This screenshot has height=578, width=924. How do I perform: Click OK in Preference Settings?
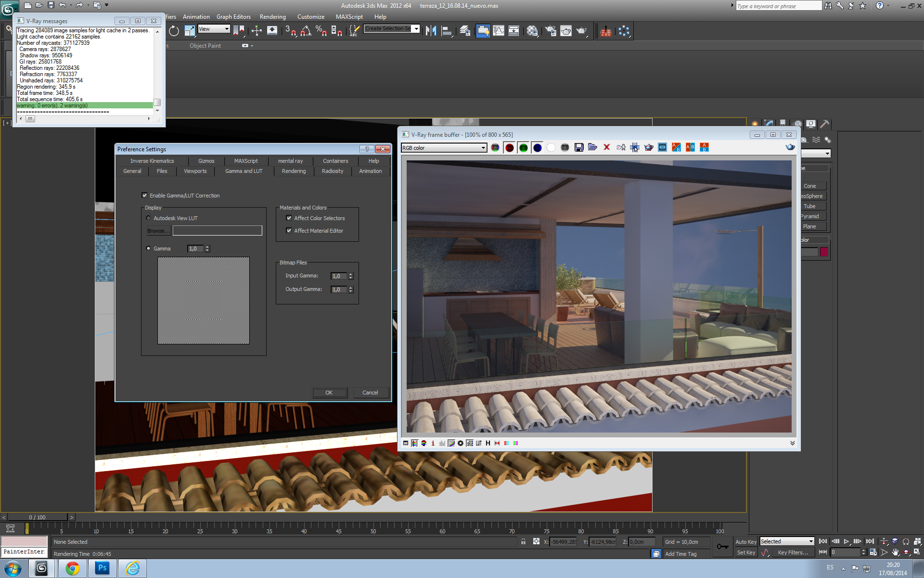pos(329,393)
